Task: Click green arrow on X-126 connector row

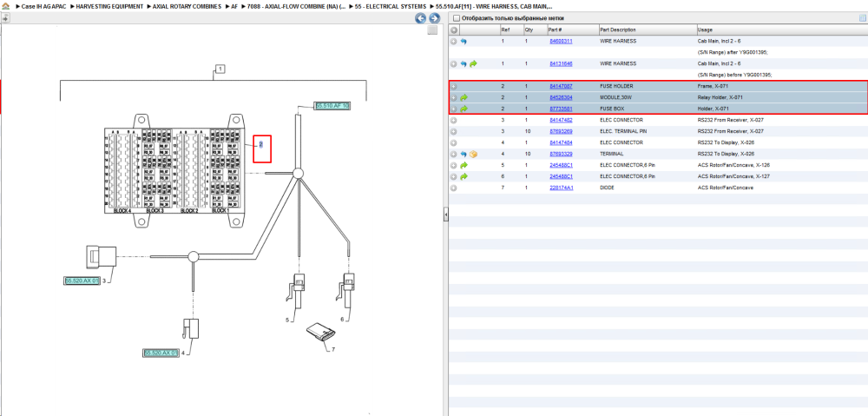Action: 464,165
